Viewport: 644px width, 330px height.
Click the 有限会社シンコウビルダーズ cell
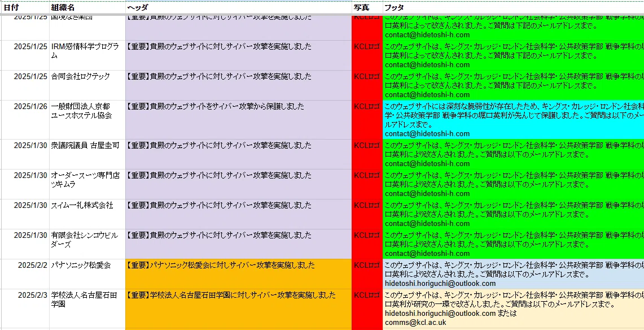pos(87,245)
